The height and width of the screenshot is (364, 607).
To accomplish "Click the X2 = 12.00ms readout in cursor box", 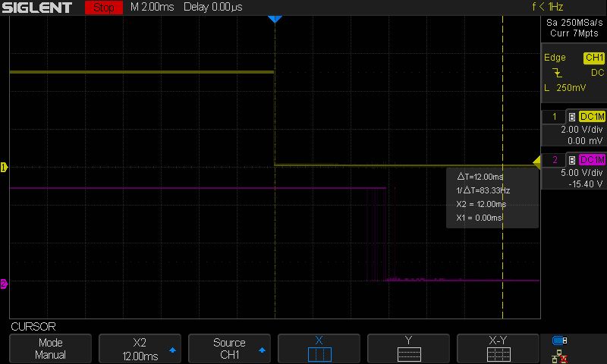I will (481, 204).
